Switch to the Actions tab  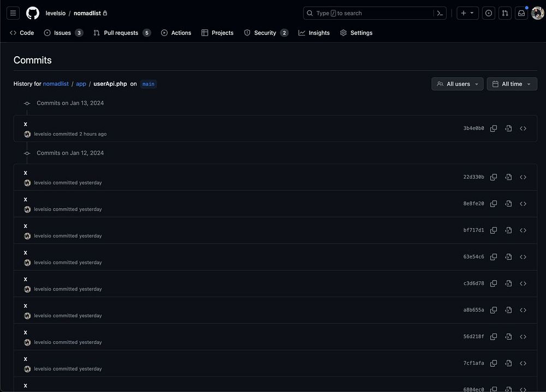176,33
